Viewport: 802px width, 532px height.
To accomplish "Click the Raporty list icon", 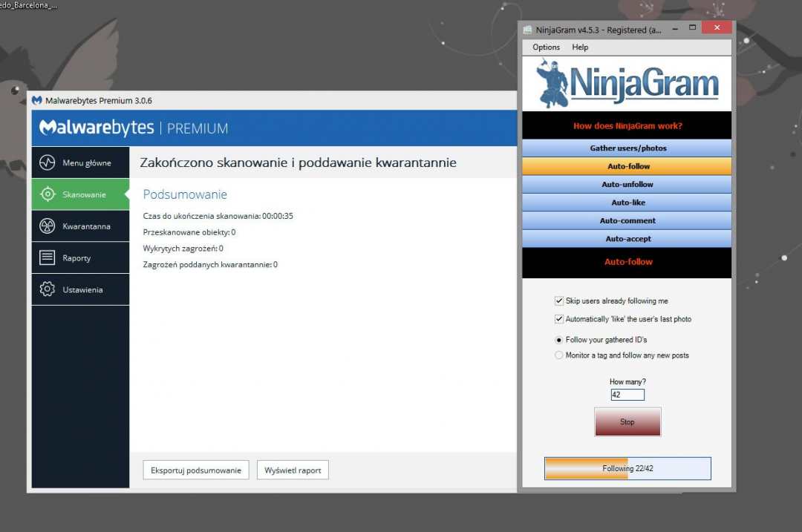I will tap(48, 257).
